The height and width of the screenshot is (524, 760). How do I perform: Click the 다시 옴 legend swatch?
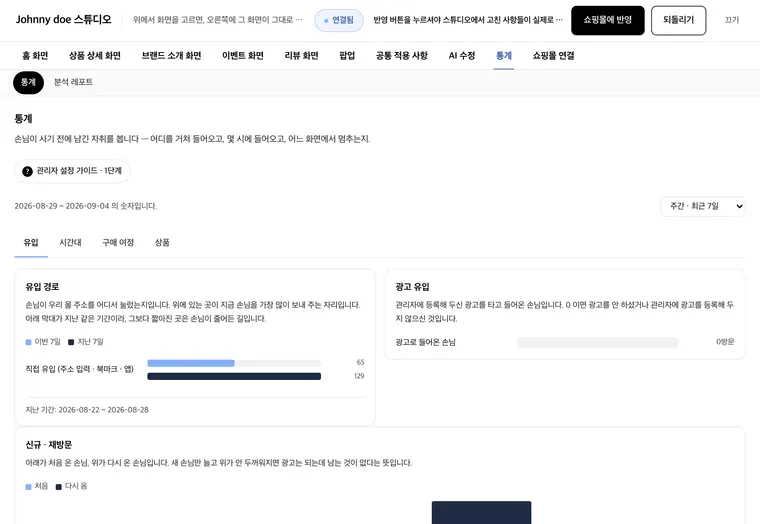tap(59, 487)
